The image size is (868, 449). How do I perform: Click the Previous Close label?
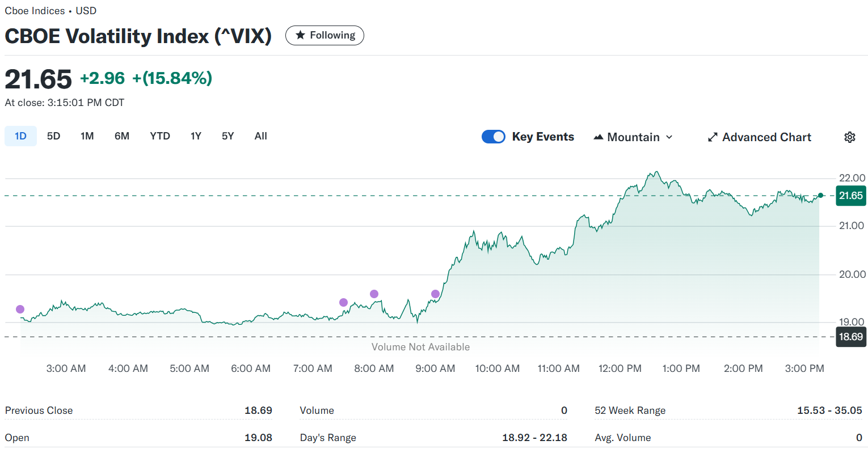click(x=39, y=410)
